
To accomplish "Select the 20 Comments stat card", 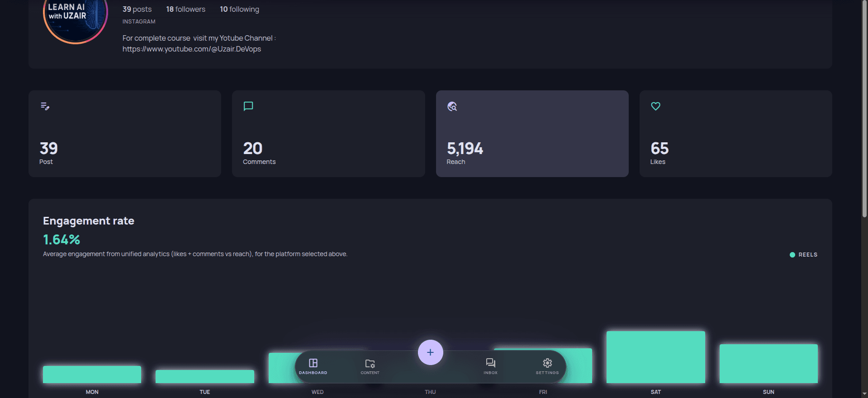I will coord(328,134).
